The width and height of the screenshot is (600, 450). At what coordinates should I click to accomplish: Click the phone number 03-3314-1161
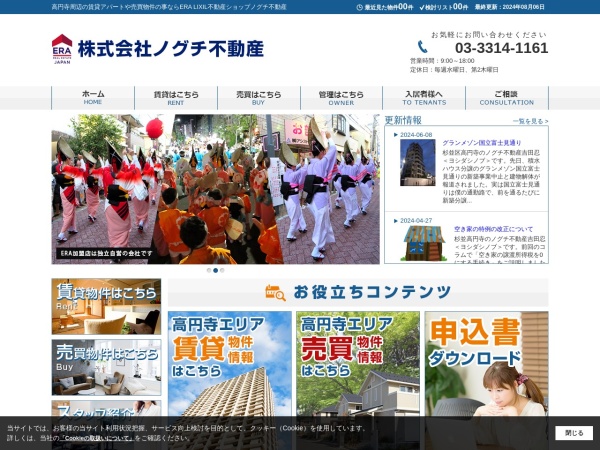[x=501, y=48]
